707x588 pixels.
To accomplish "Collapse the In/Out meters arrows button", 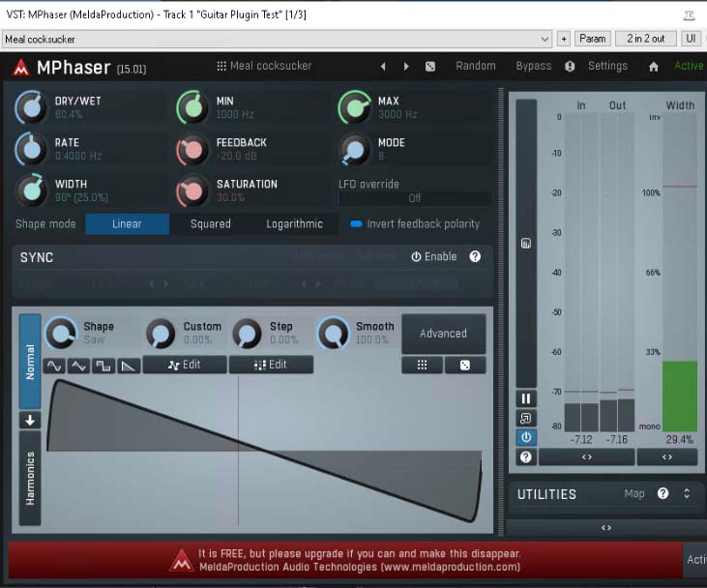I will 587,456.
